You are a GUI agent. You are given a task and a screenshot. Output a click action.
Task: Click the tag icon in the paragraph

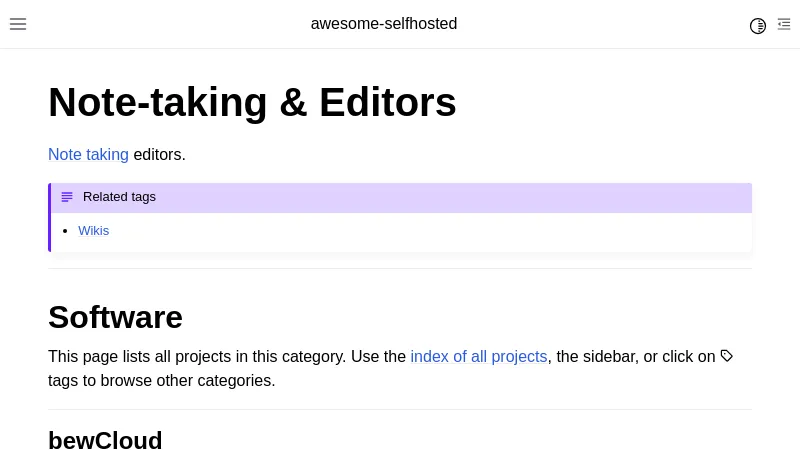coord(727,356)
